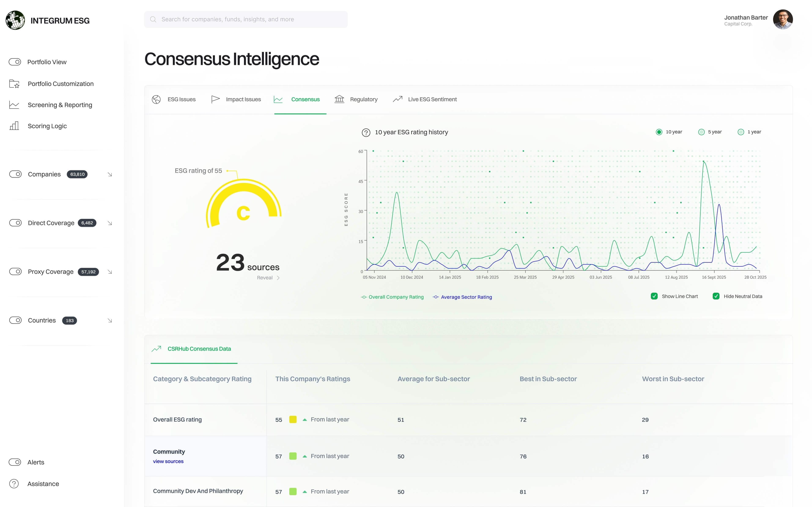The image size is (812, 507).
Task: Click the ESG rating history help icon
Action: coord(366,132)
